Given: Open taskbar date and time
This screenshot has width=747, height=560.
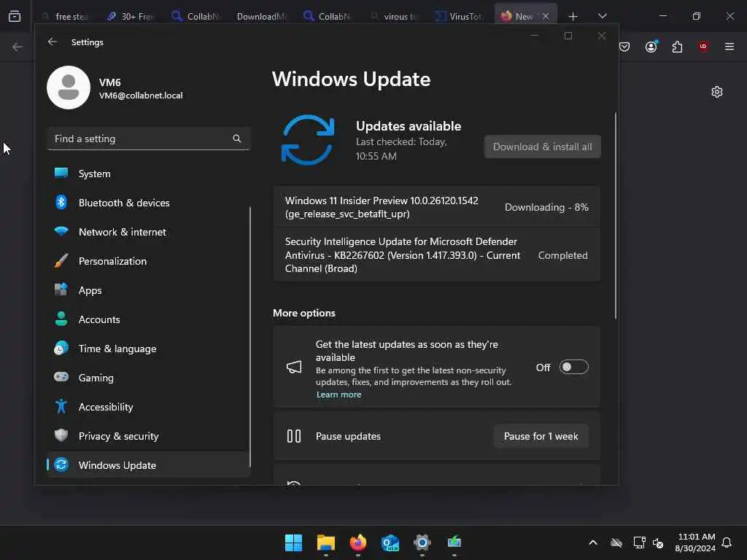Looking at the screenshot, I should [x=695, y=542].
